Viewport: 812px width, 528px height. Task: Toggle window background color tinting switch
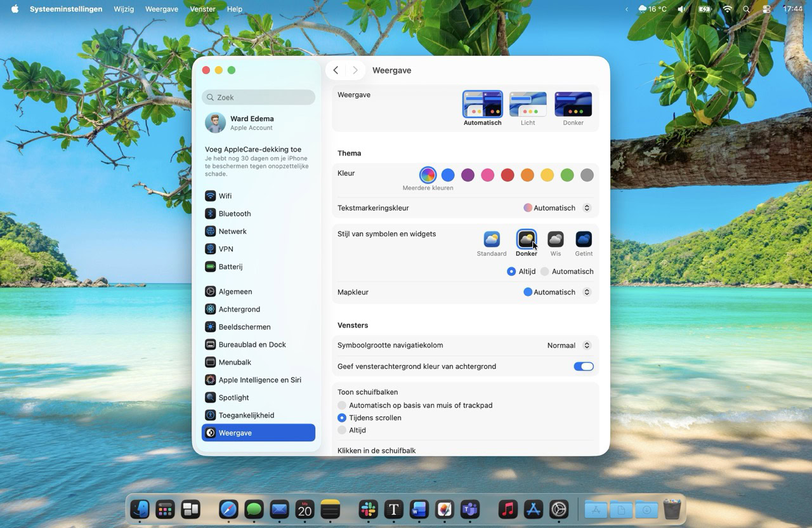(x=583, y=367)
